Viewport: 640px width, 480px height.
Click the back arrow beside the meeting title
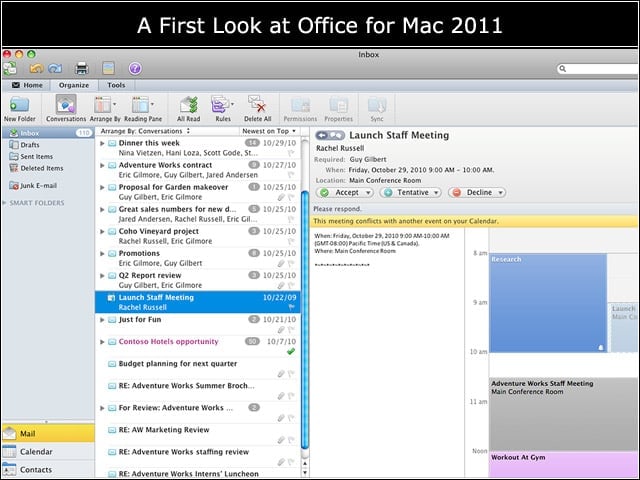322,135
